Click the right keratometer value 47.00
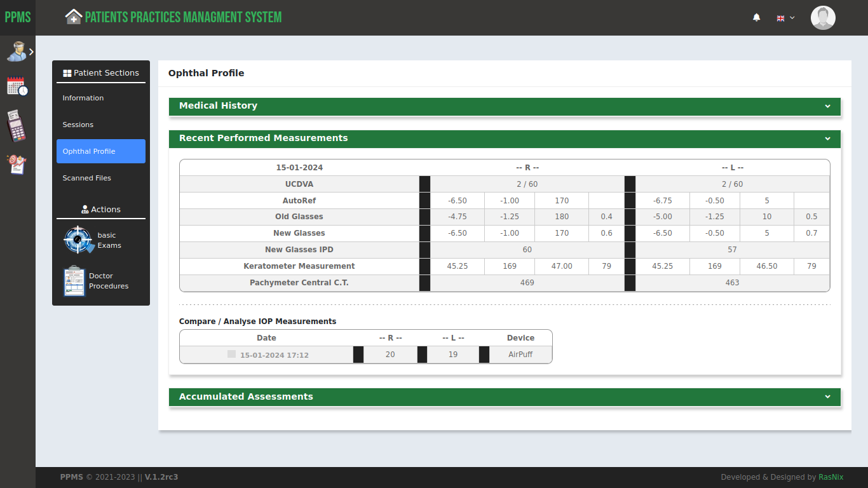The image size is (868, 488). click(562, 266)
